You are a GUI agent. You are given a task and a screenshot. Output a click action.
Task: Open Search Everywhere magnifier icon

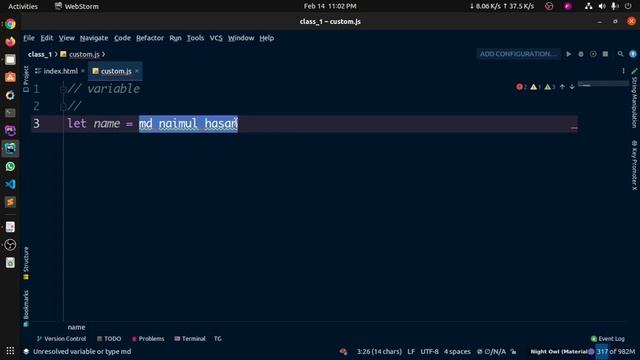pos(620,54)
